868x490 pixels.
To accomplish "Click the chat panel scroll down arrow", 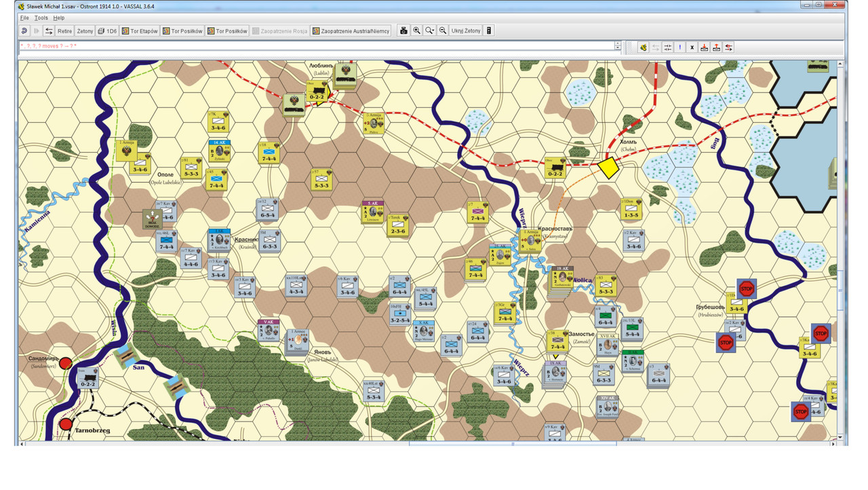I will pyautogui.click(x=618, y=49).
